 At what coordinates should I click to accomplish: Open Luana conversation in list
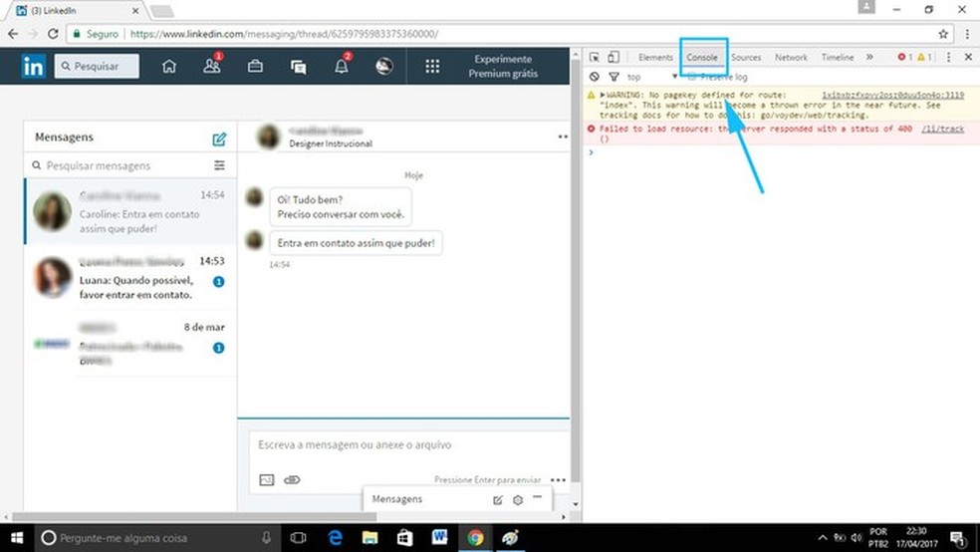click(130, 277)
